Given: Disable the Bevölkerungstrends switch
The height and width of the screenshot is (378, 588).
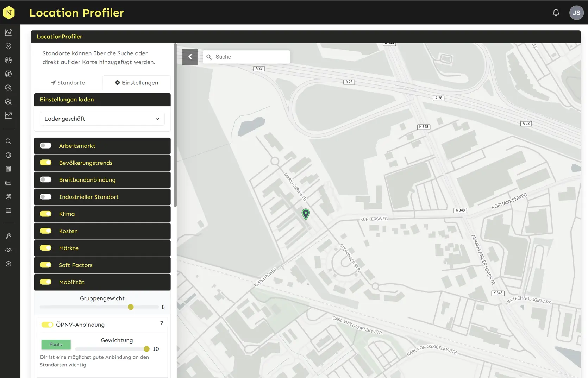Looking at the screenshot, I should (x=46, y=163).
